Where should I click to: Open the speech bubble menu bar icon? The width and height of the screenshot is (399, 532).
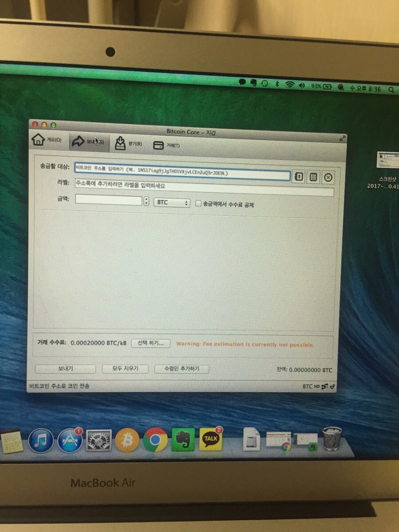coord(242,82)
